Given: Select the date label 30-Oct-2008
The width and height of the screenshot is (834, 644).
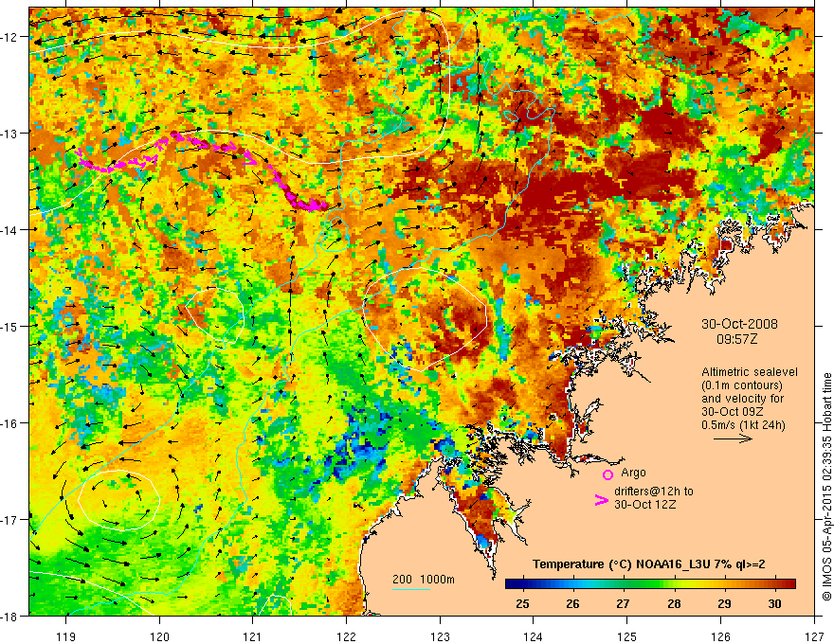Looking at the screenshot, I should [x=739, y=324].
